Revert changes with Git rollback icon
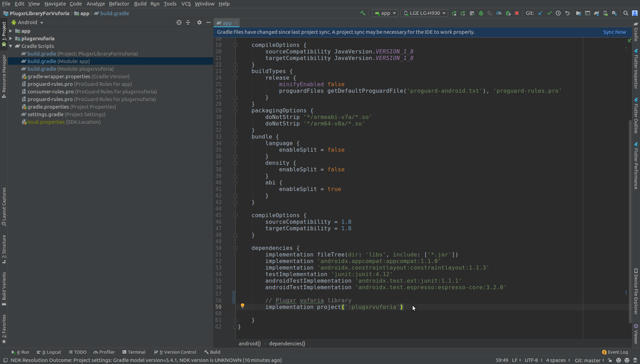Viewport: 640px width, 364px height. [x=567, y=13]
